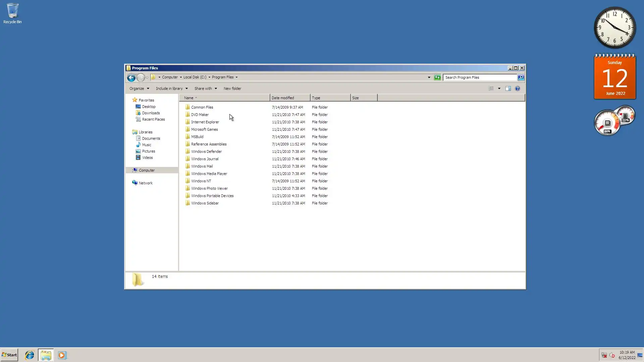
Task: Show the preview pane icon
Action: 508,88
